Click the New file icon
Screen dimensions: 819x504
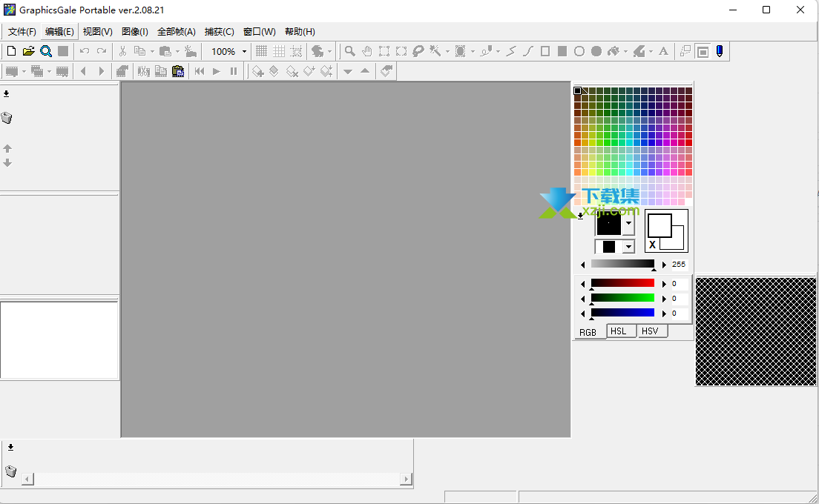coord(11,51)
